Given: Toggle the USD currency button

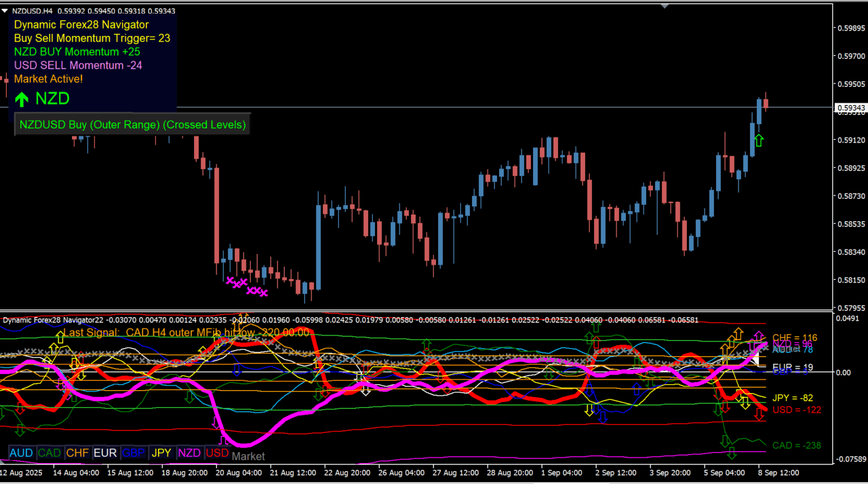Looking at the screenshot, I should click(x=217, y=453).
